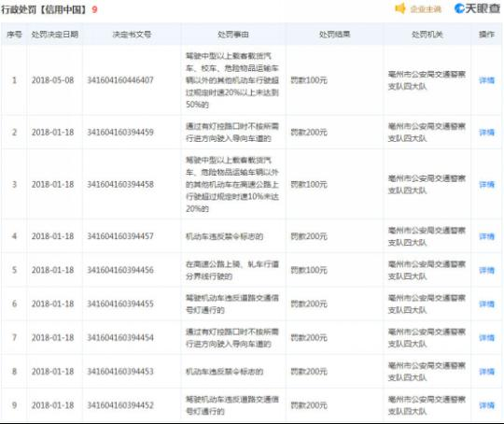Image resolution: width=504 pixels, height=424 pixels.
Task: Open 详情 for decision 341604160394453
Action: pyautogui.click(x=486, y=372)
